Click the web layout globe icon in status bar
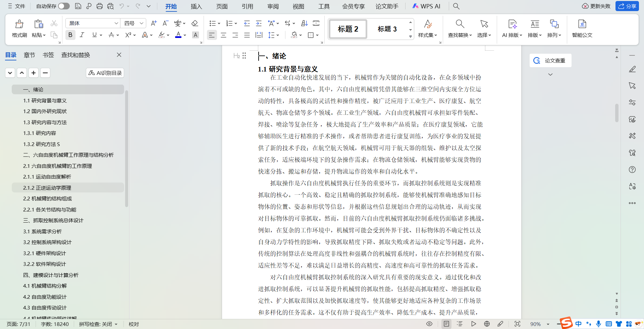Image resolution: width=644 pixels, height=329 pixels. [x=487, y=324]
